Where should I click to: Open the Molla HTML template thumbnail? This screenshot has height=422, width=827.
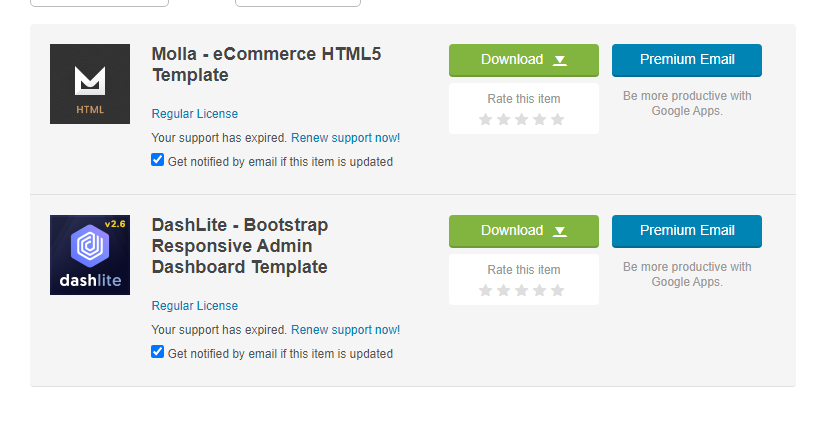click(90, 84)
